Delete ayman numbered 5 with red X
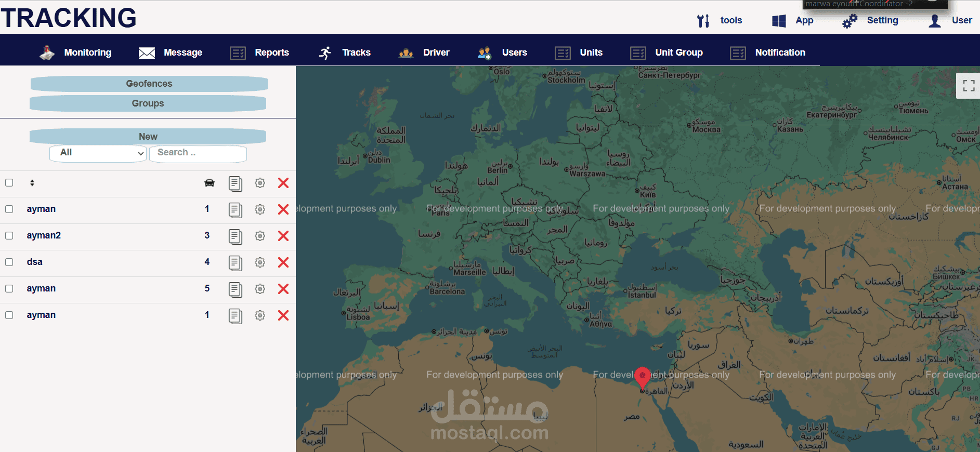This screenshot has width=980, height=452. tap(283, 289)
